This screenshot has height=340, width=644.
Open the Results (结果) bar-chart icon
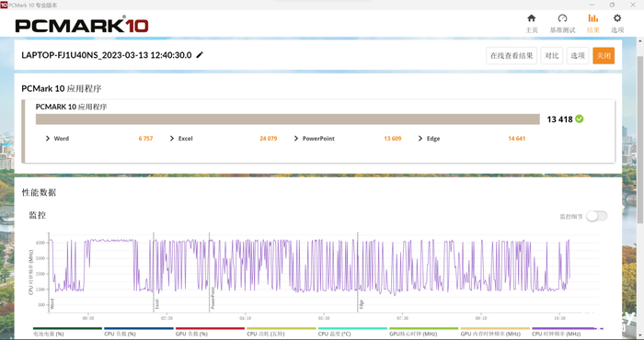pyautogui.click(x=592, y=18)
